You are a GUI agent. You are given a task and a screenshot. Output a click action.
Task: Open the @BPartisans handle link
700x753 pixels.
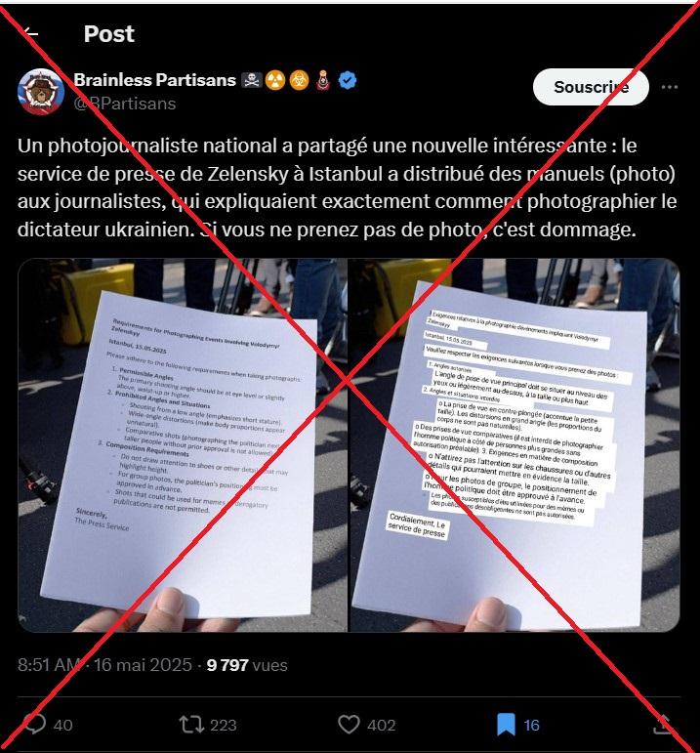124,104
